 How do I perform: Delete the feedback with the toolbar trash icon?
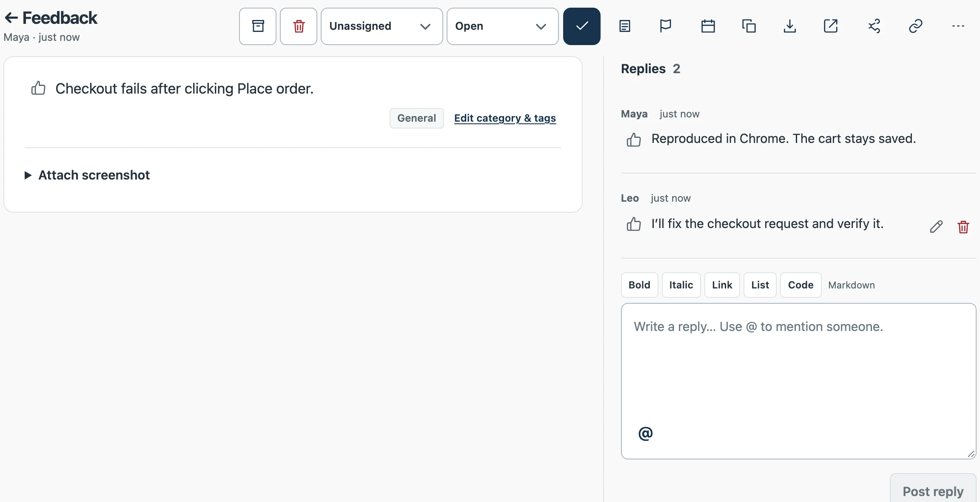pos(299,26)
